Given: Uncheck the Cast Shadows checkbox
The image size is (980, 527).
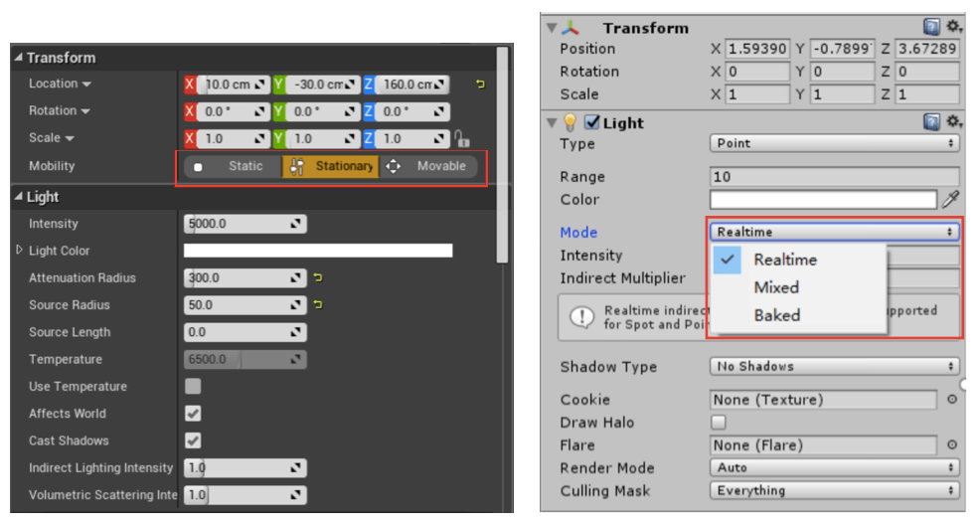Looking at the screenshot, I should [193, 440].
